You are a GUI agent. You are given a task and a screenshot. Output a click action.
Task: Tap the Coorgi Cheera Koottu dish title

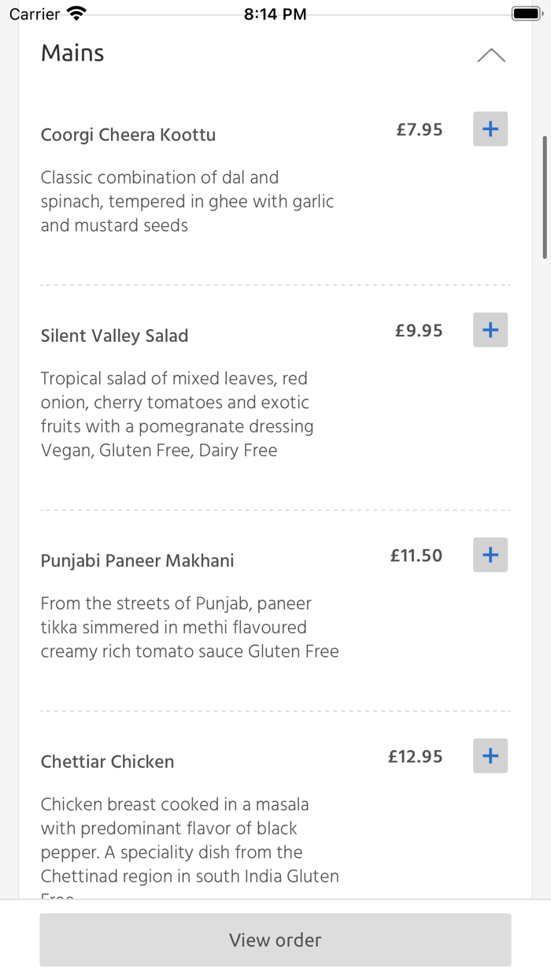point(128,135)
